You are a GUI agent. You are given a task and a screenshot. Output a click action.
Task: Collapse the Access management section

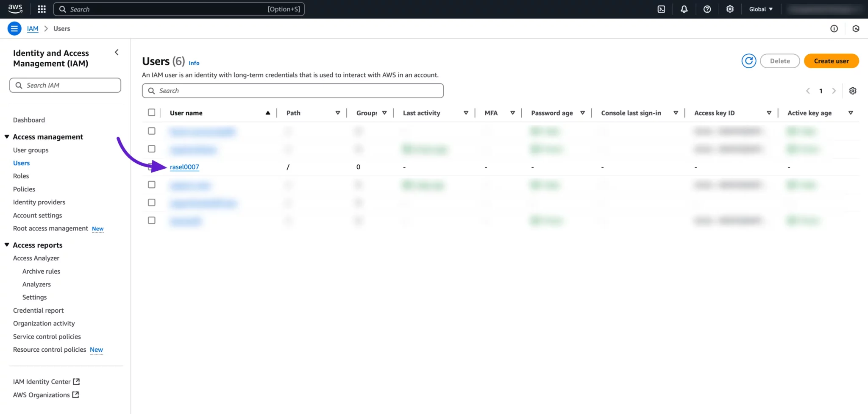(7, 137)
